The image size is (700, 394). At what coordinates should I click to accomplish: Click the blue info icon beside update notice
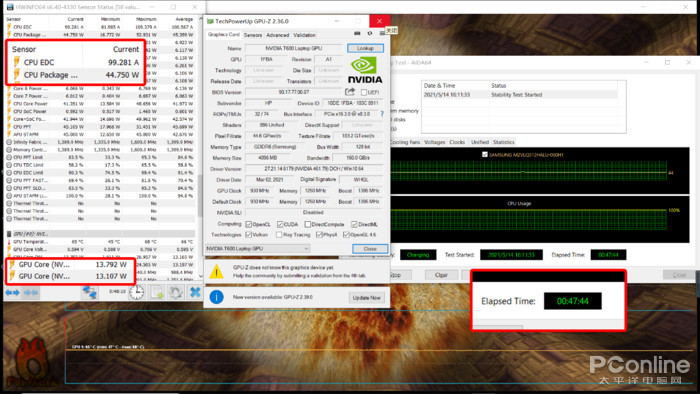(217, 297)
